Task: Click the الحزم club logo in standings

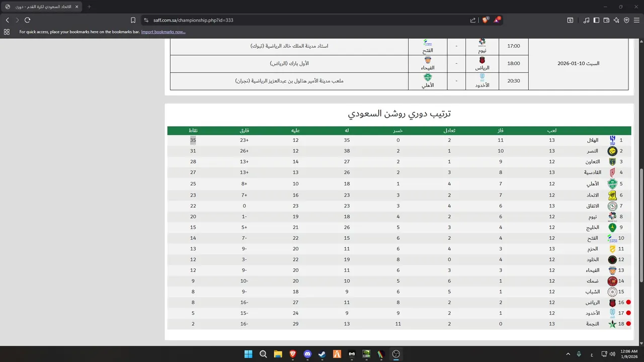Action: [612, 249]
